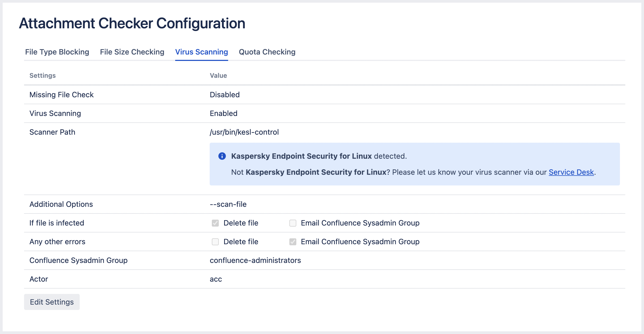This screenshot has height=334, width=644.
Task: Click the blue info icon in notice
Action: click(222, 156)
